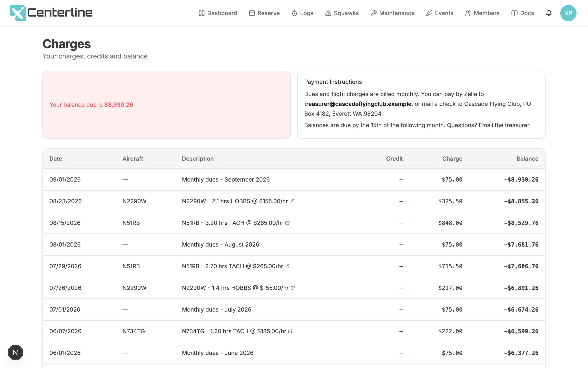Navigate to Squawks
This screenshot has height=368, width=588.
[x=342, y=13]
